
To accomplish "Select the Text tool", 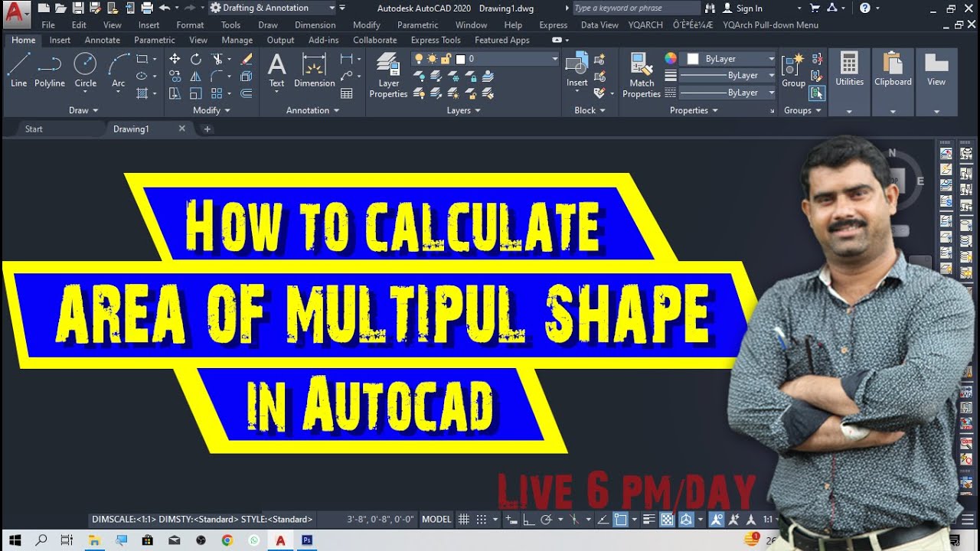I will tap(276, 70).
